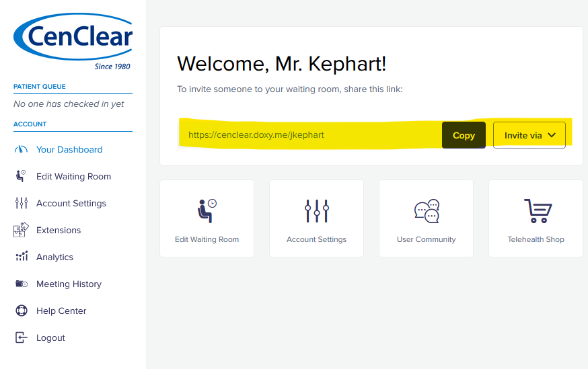588x369 pixels.
Task: Click the lifebuoy icon beside Help Center
Action: (x=22, y=311)
